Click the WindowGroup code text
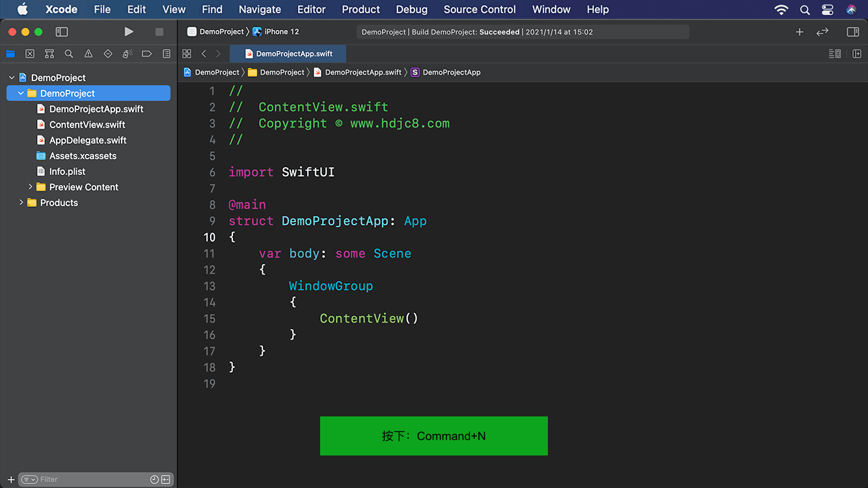 click(331, 286)
